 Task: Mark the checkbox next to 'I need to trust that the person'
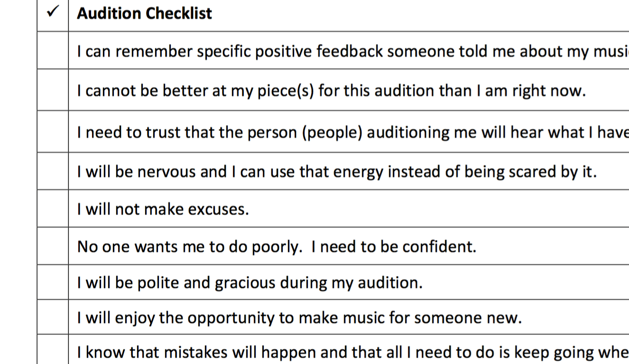[53, 132]
